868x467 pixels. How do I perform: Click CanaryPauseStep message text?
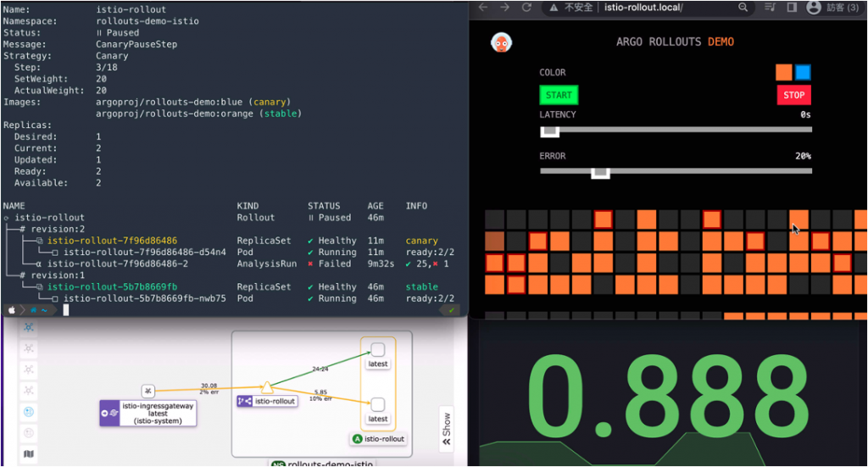coord(136,44)
